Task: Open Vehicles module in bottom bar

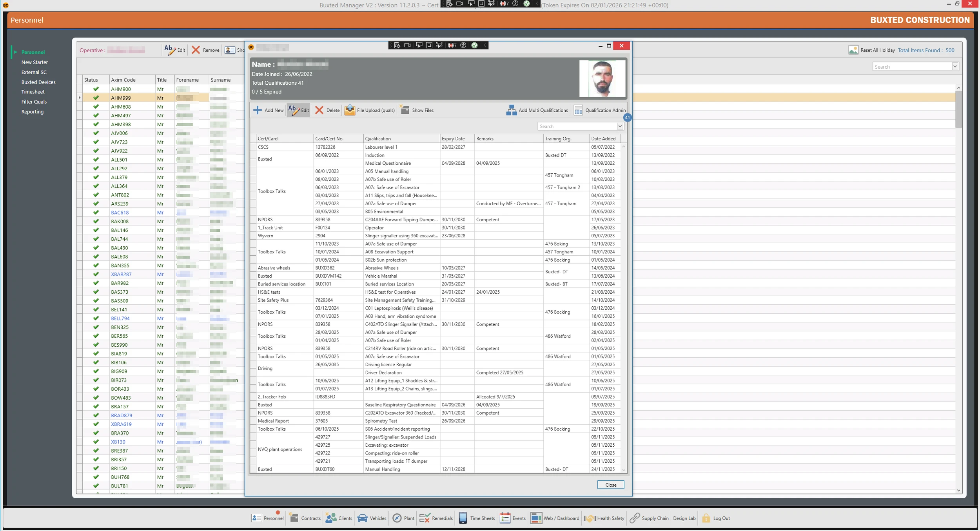Action: (x=372, y=518)
